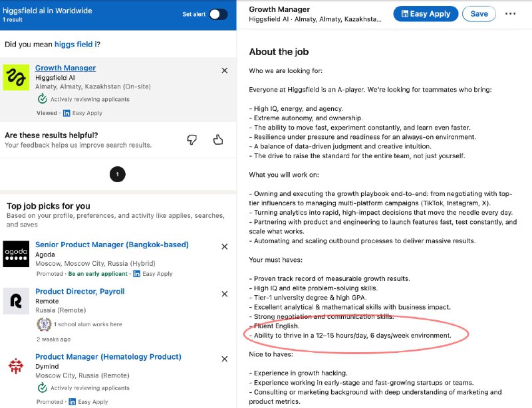The height and width of the screenshot is (408, 532).
Task: Click the Remote company logo
Action: coord(16,301)
